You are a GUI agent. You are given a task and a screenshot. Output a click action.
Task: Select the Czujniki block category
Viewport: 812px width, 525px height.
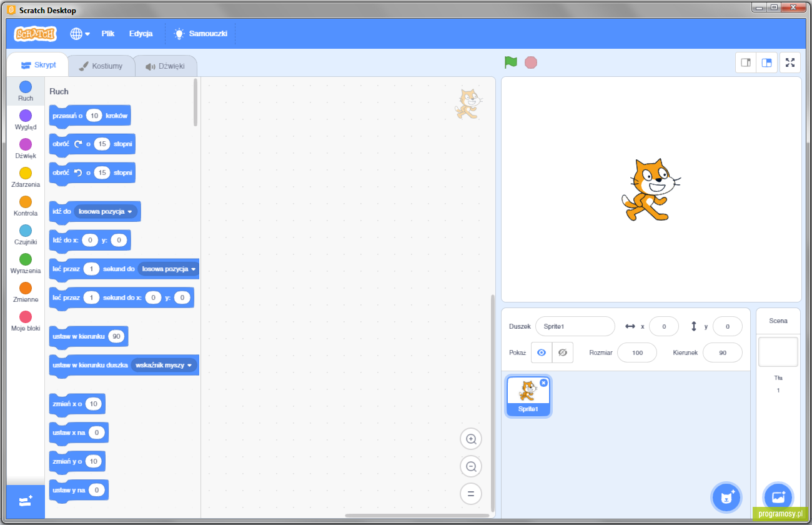coord(26,235)
